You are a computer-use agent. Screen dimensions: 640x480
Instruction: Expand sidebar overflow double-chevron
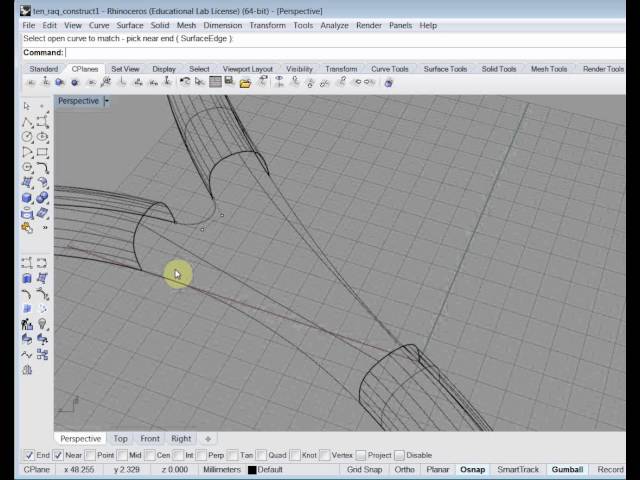point(45,227)
